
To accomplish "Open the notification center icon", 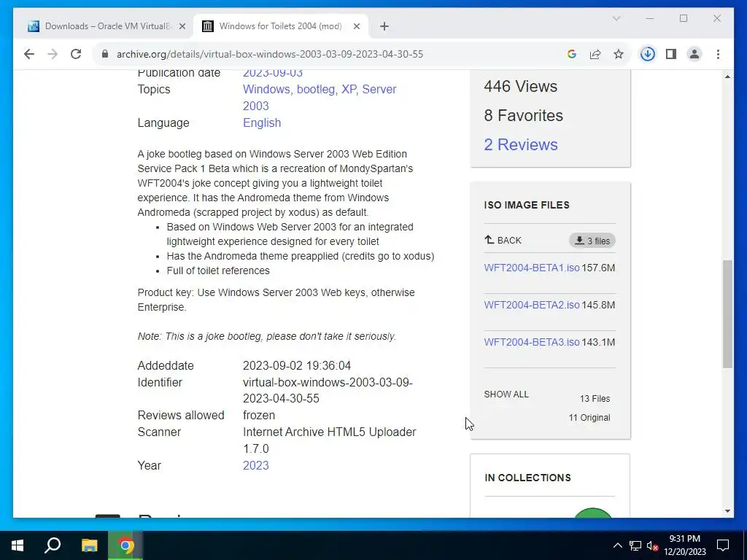I will pyautogui.click(x=723, y=545).
